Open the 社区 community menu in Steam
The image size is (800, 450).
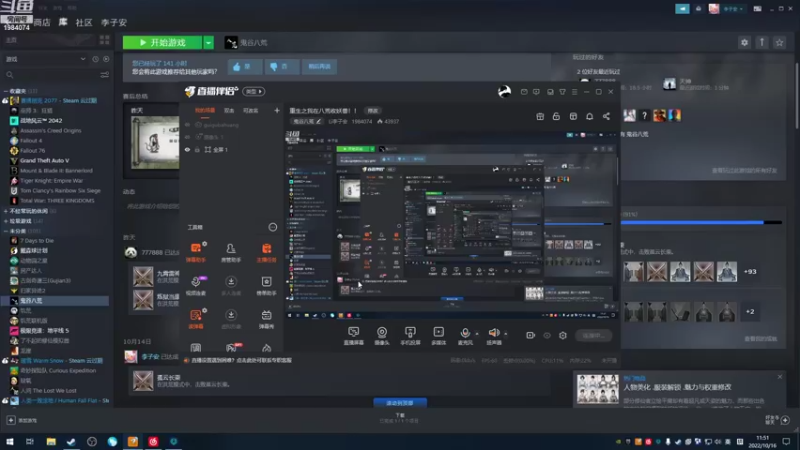pos(84,22)
